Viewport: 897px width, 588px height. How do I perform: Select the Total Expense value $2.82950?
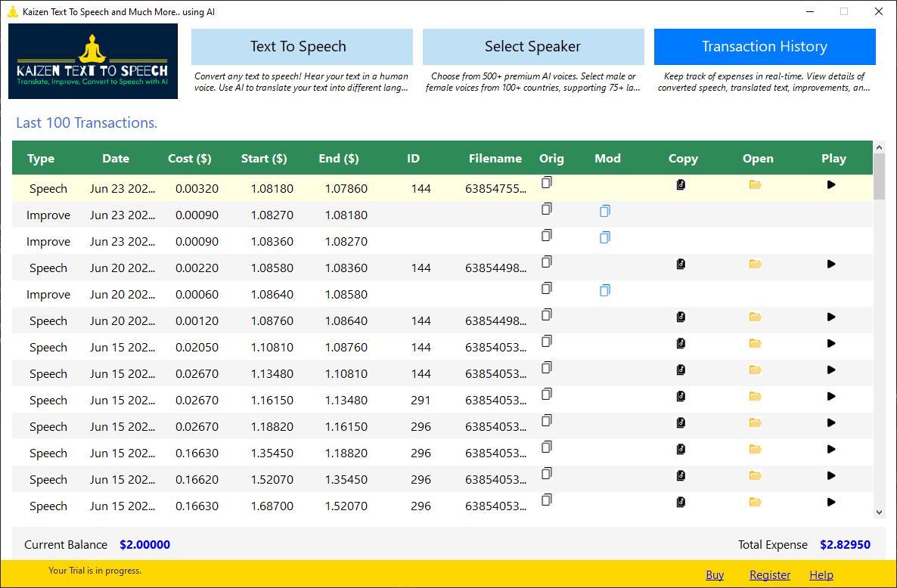click(845, 545)
